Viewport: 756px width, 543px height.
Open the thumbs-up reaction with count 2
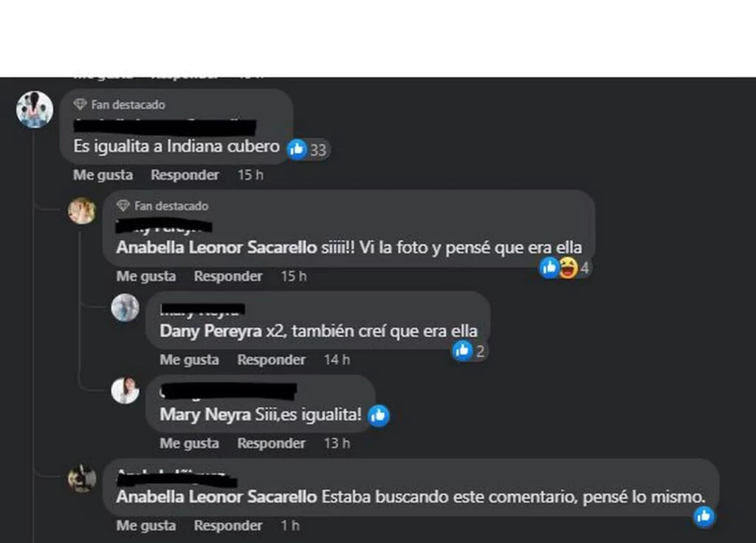coord(469,351)
